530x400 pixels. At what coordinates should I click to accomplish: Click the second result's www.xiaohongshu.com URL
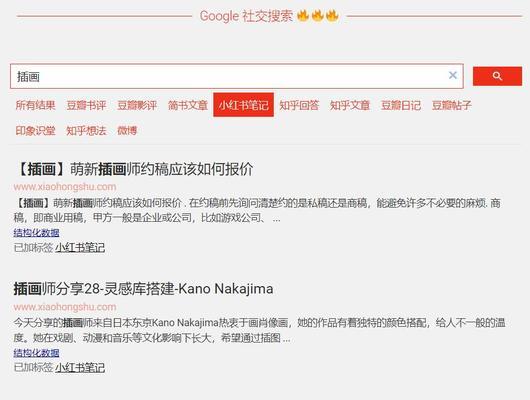(65, 307)
